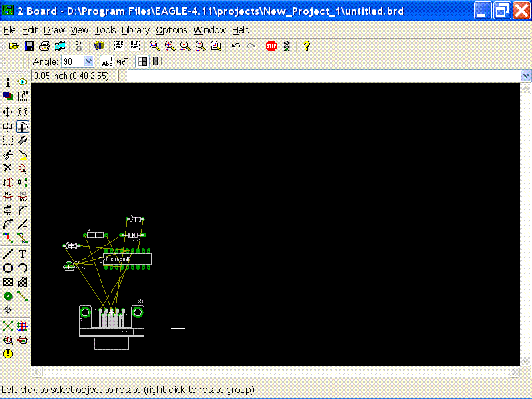Select the Change wrench tool

click(x=23, y=140)
